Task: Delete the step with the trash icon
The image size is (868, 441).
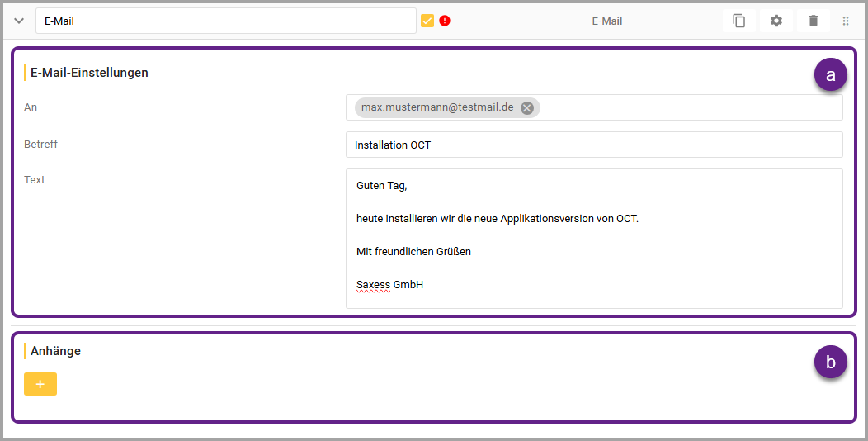Action: [x=813, y=21]
